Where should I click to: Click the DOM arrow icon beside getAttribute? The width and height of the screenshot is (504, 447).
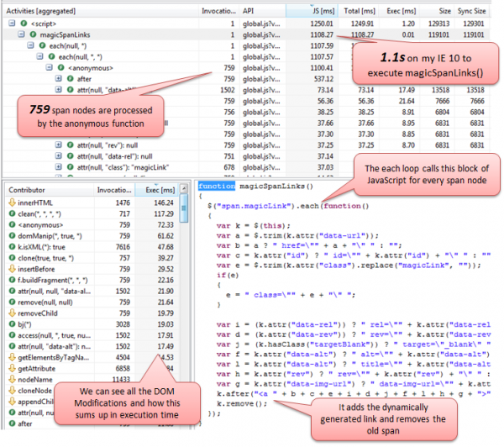coord(12,368)
